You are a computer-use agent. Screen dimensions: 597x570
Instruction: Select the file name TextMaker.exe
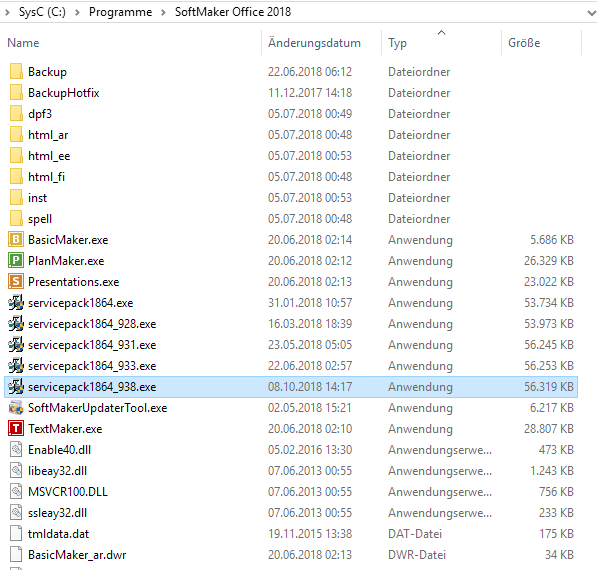[65, 429]
